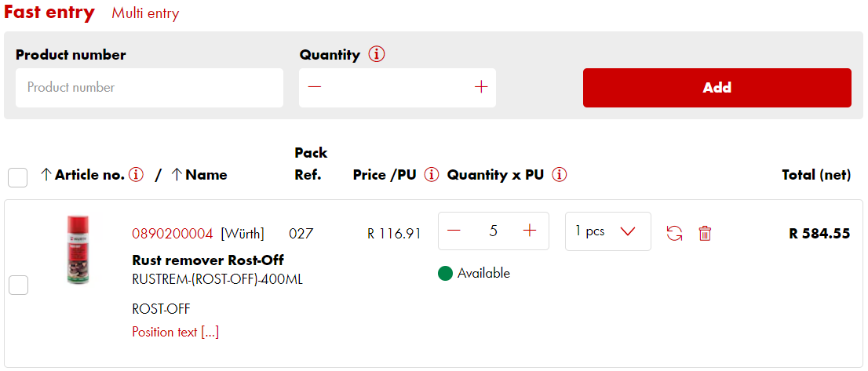The height and width of the screenshot is (371, 868).
Task: Click info icon beside Quantity x PU
Action: coord(559,175)
